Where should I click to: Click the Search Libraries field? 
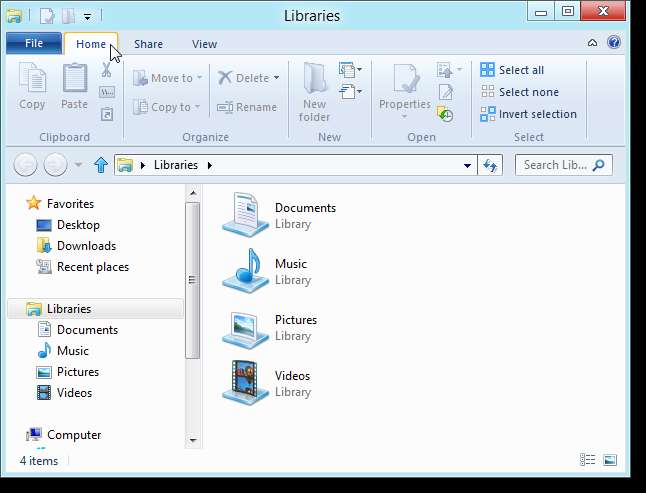tap(564, 165)
